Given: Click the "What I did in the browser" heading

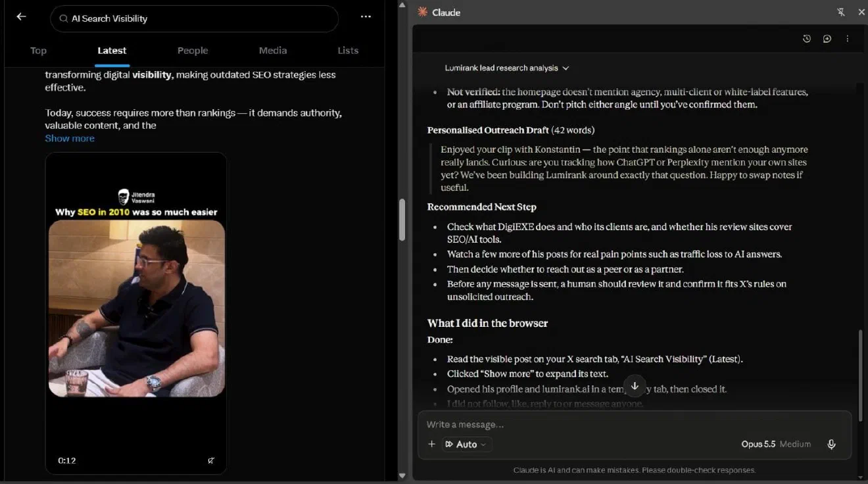Looking at the screenshot, I should (487, 323).
